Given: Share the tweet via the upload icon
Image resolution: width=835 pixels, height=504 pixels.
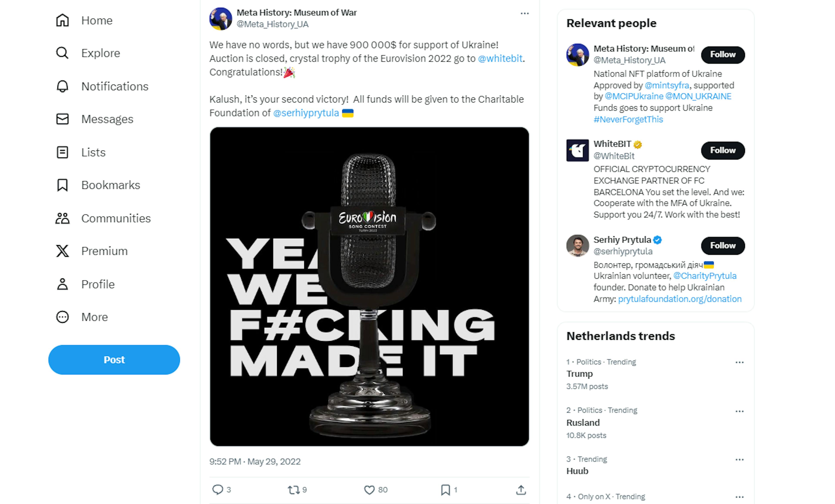Looking at the screenshot, I should [521, 489].
